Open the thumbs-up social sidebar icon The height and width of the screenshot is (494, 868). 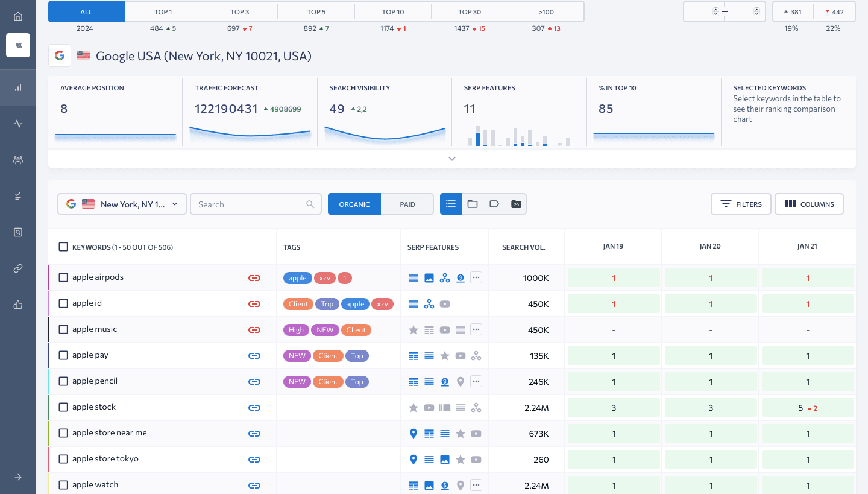click(x=18, y=305)
